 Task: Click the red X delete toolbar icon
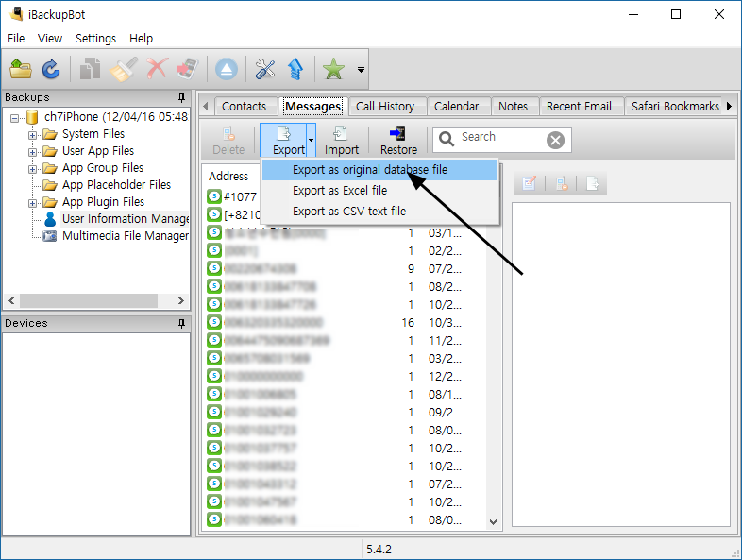(157, 69)
